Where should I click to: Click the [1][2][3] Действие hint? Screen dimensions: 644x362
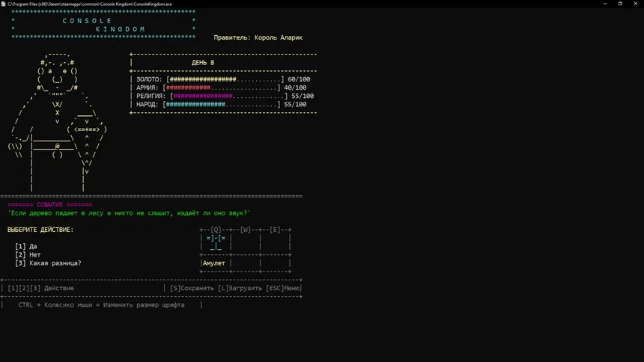(40, 288)
